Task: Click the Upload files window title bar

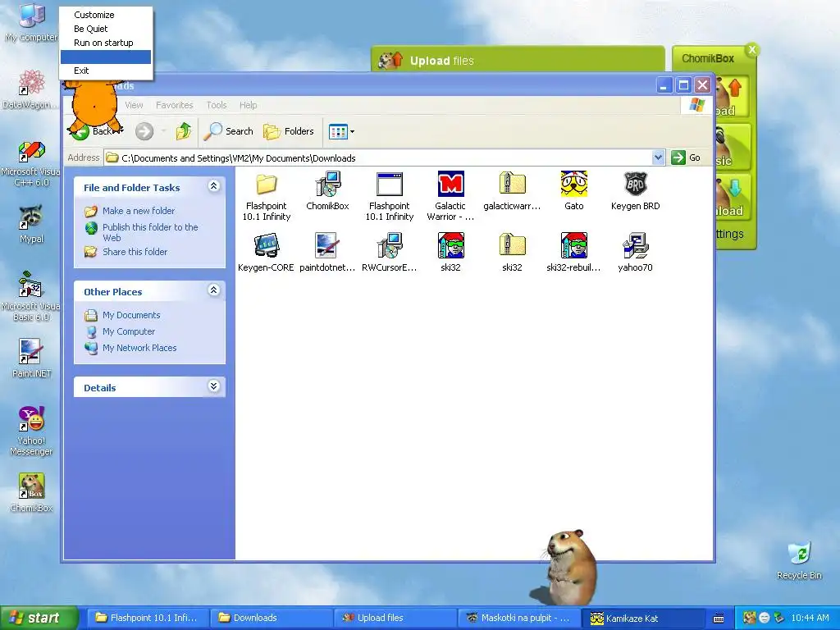Action: pyautogui.click(x=518, y=60)
